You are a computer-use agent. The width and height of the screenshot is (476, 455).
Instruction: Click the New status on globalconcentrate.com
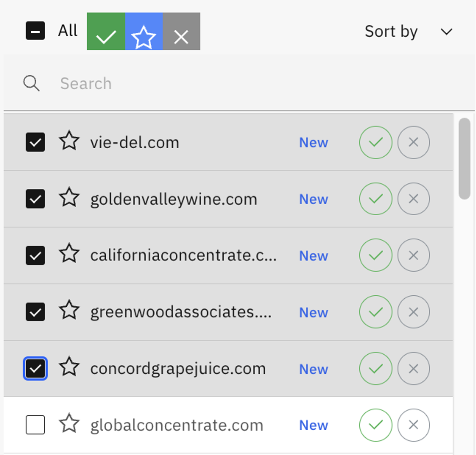(313, 425)
